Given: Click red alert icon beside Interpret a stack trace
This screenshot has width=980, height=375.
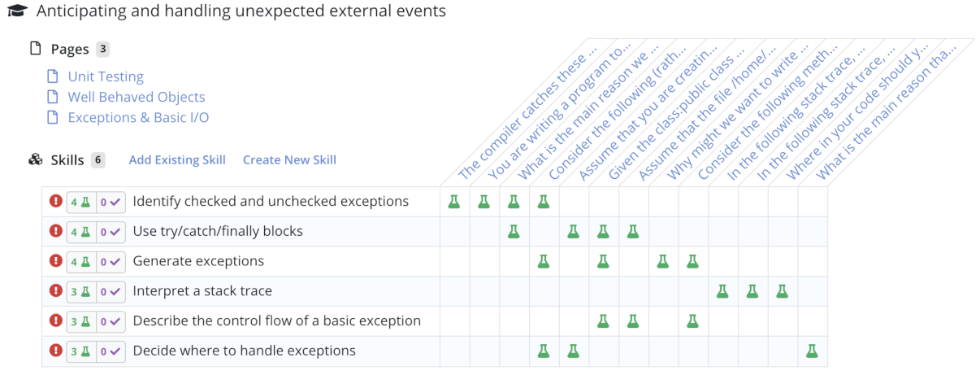Looking at the screenshot, I should coord(56,290).
